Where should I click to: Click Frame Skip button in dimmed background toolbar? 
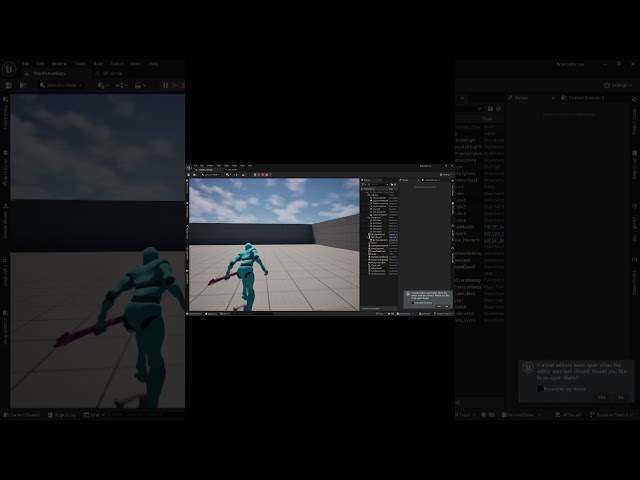coord(175,85)
